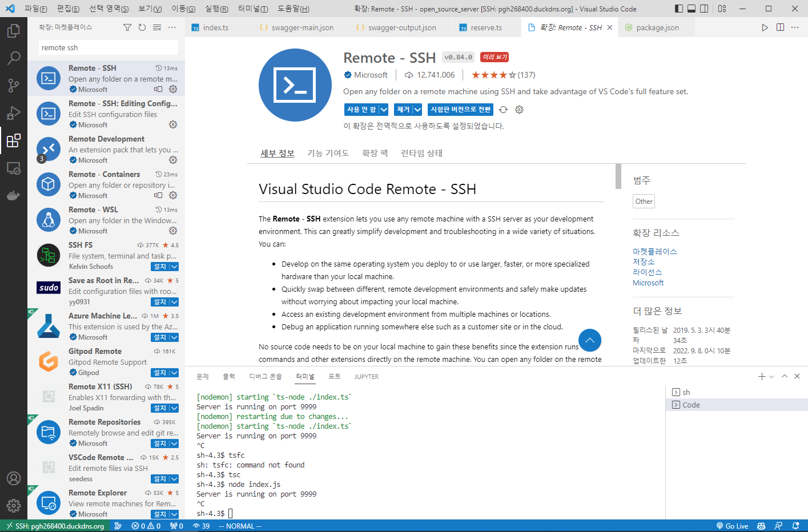
Task: Open editor more actions ellipsis
Action: coord(795,27)
